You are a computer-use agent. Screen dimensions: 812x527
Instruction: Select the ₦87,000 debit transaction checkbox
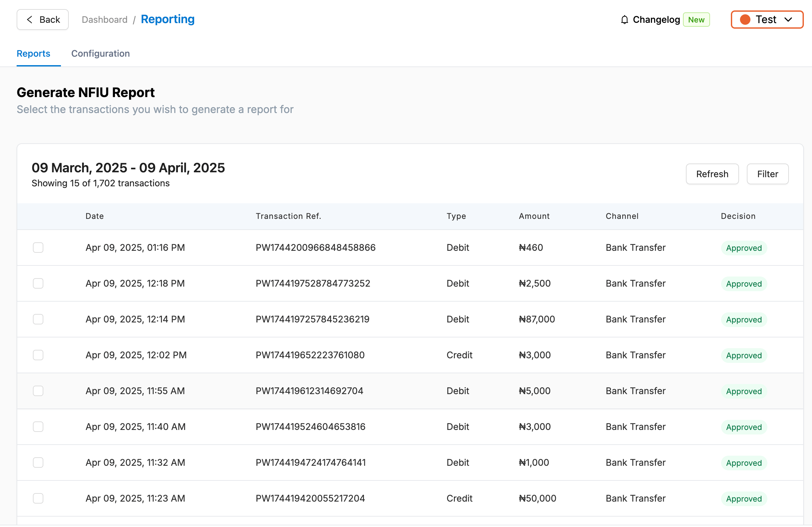[x=38, y=319]
